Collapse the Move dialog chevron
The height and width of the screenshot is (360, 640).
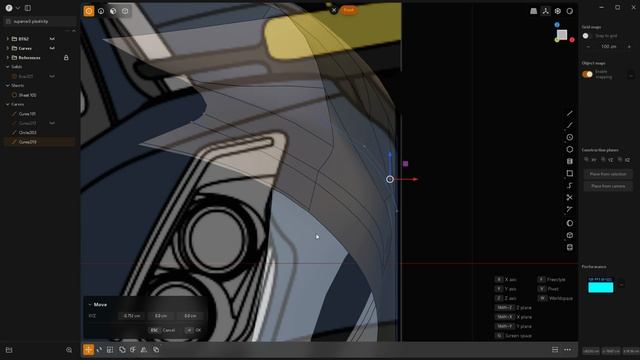[90, 304]
